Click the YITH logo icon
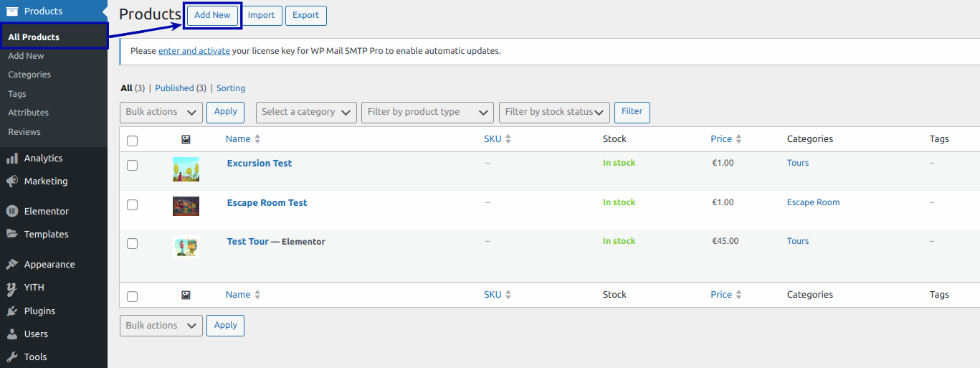Image resolution: width=980 pixels, height=368 pixels. point(12,288)
